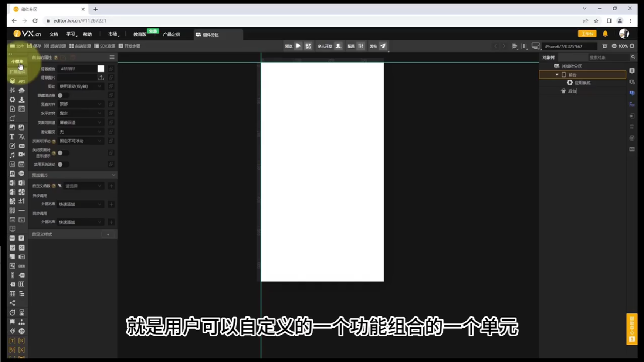Image resolution: width=644 pixels, height=362 pixels.
Task: Click the 小模块 tab in toolbox
Action: [18, 62]
